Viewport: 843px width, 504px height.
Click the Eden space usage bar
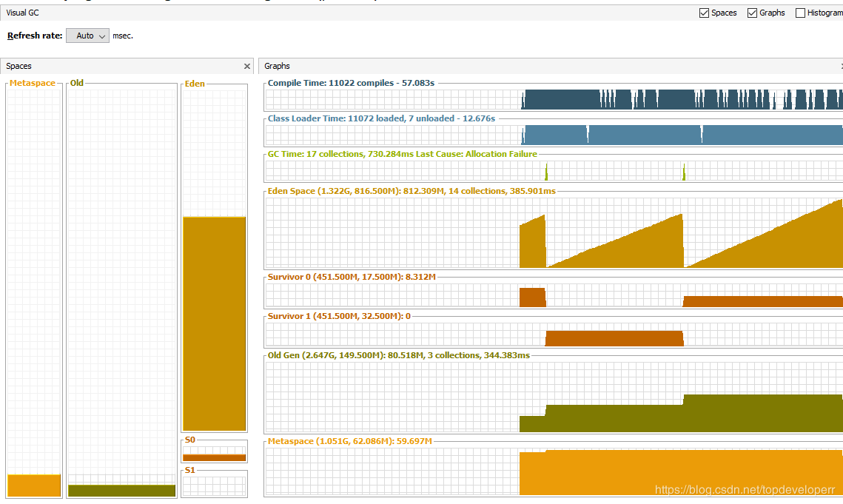click(214, 323)
